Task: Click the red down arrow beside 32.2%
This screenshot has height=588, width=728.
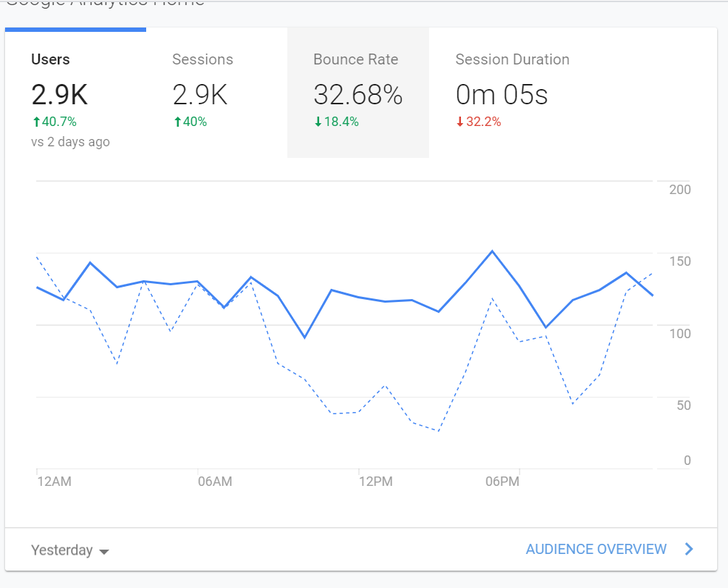Action: point(460,122)
